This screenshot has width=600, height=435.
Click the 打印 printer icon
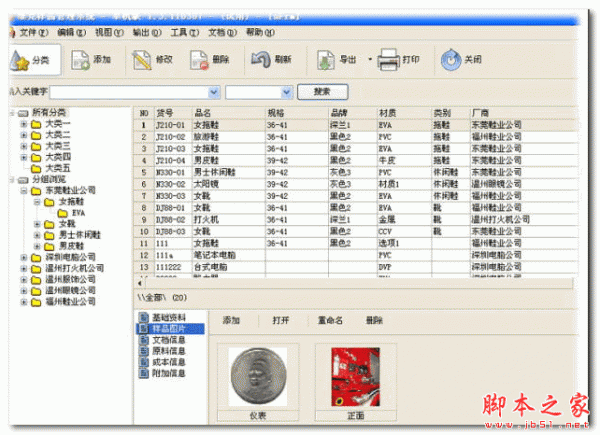click(x=389, y=60)
